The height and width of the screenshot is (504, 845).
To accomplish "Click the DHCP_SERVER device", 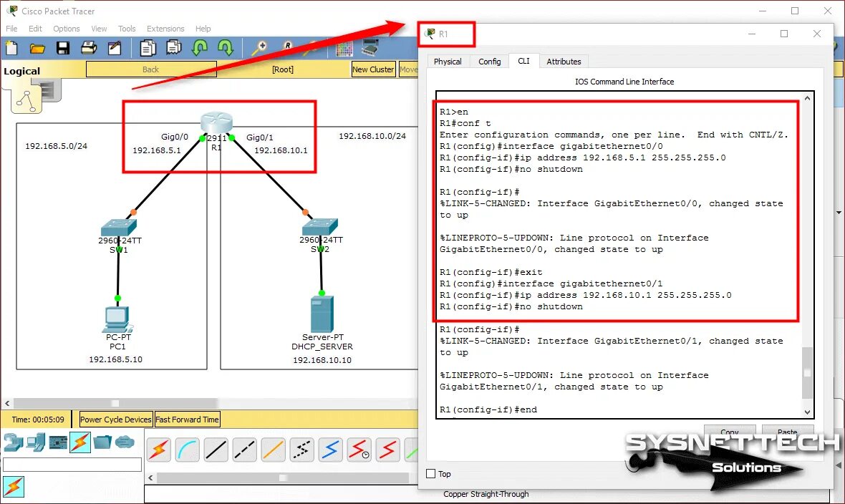I will click(x=322, y=314).
